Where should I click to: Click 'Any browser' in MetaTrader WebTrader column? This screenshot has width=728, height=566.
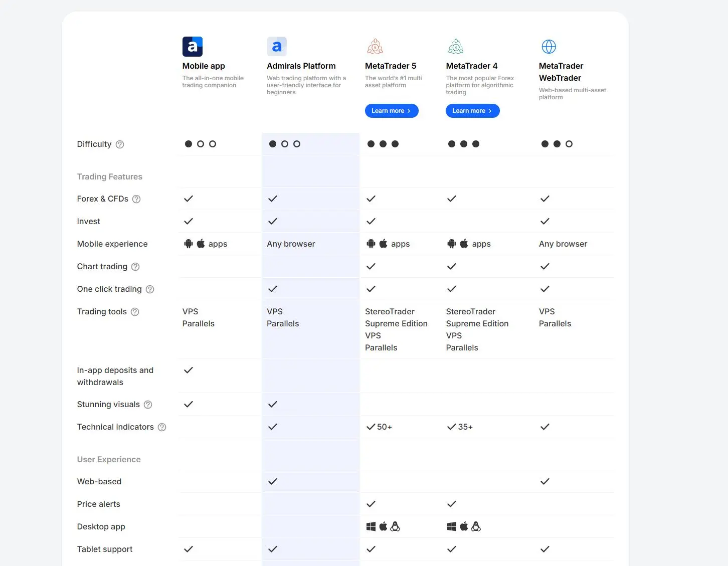pos(563,244)
